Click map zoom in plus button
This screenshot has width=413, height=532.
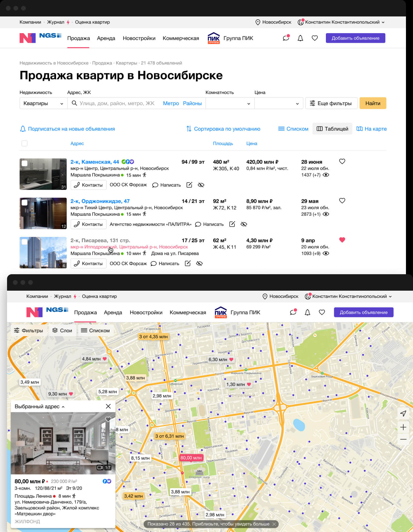pyautogui.click(x=403, y=427)
